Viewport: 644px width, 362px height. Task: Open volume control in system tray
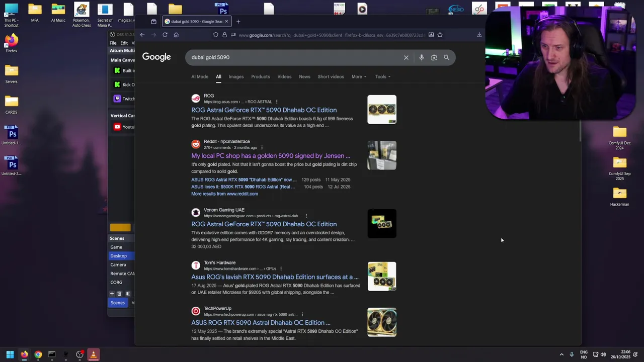pyautogui.click(x=603, y=354)
